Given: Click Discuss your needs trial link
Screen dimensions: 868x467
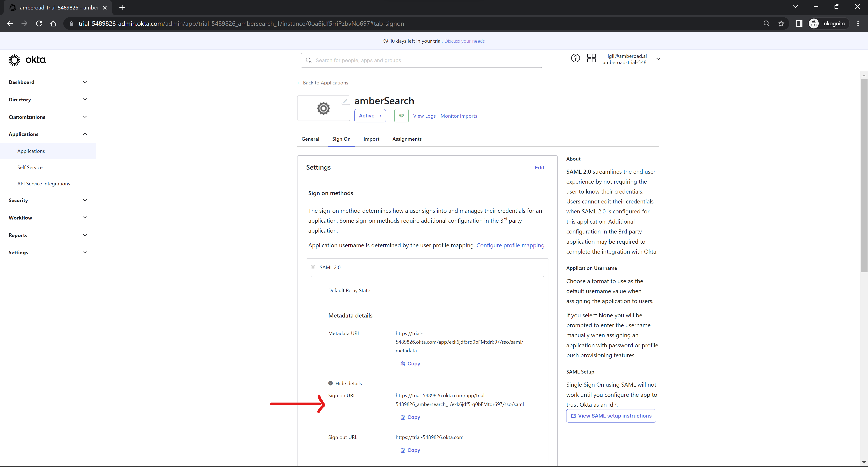Looking at the screenshot, I should tap(464, 41).
